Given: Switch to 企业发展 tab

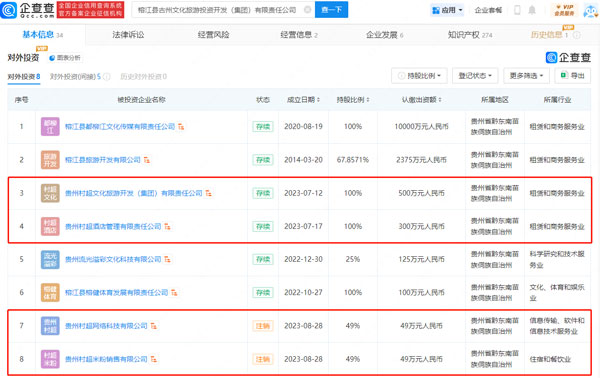Looking at the screenshot, I should 385,35.
